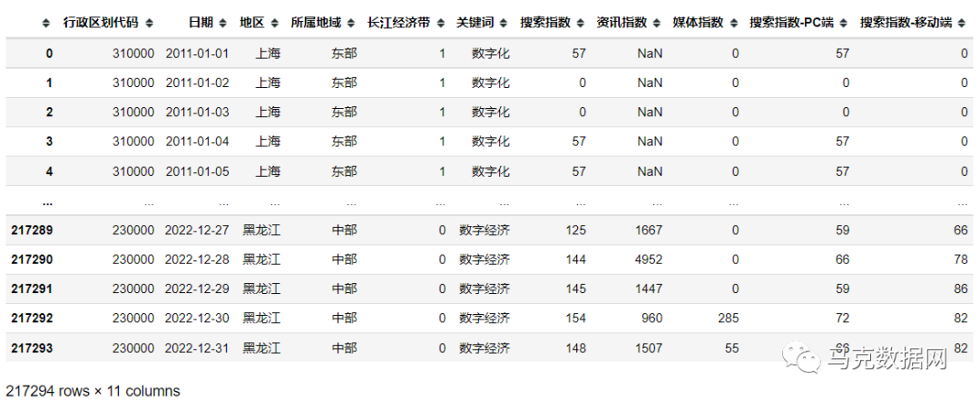Viewport: 980px width, 402px height.
Task: Click date cell 2022-12-30
Action: [198, 319]
